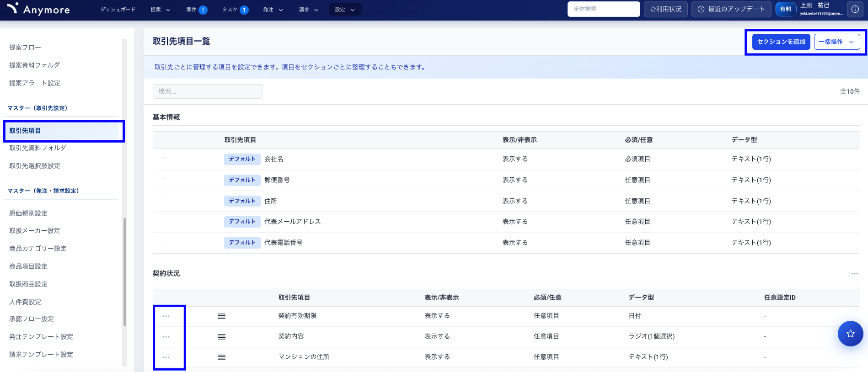Expand the 提案 menu

point(161,10)
